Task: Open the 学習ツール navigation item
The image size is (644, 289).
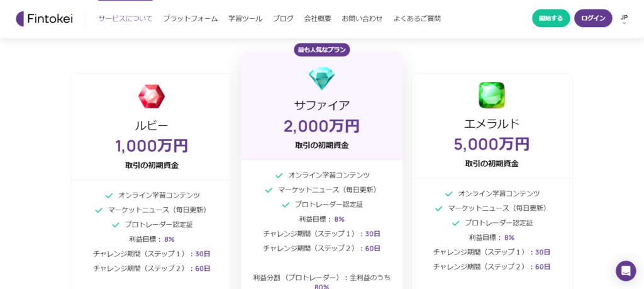Action: pyautogui.click(x=245, y=18)
